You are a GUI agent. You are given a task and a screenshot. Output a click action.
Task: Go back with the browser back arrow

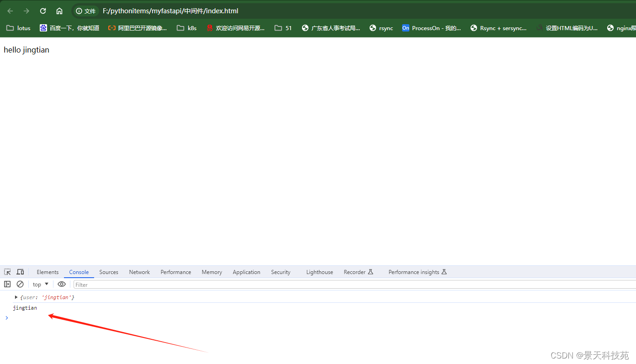coord(10,11)
